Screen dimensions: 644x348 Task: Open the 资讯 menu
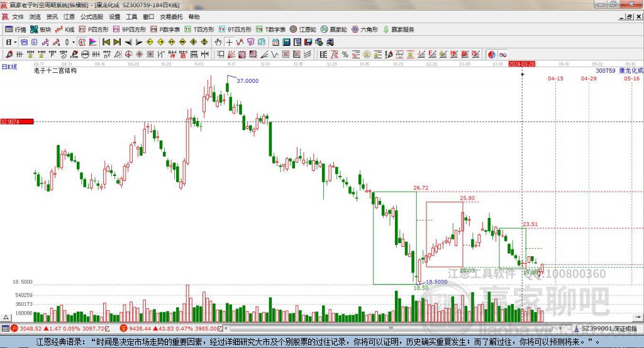tap(52, 17)
